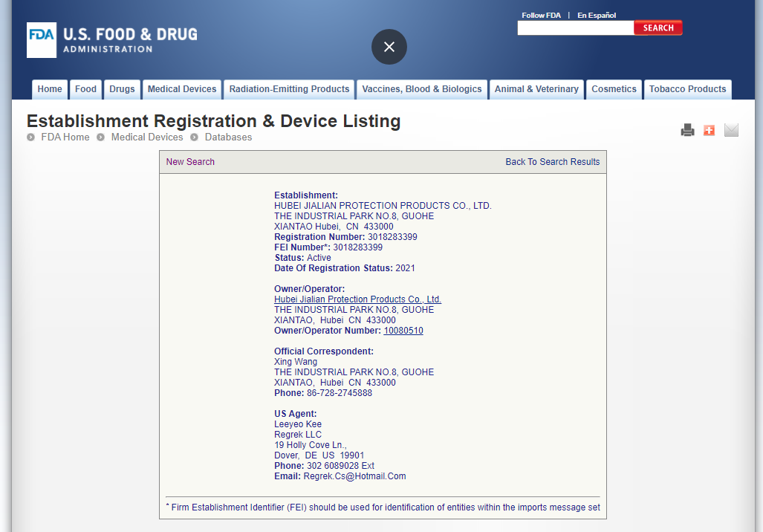
Task: Click the FDA logo
Action: coord(42,40)
